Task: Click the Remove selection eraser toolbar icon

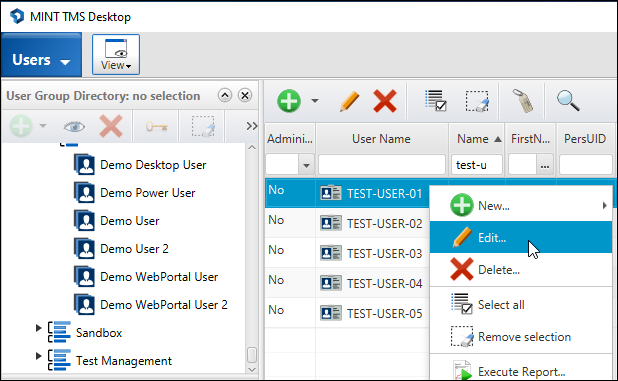Action: 477,101
